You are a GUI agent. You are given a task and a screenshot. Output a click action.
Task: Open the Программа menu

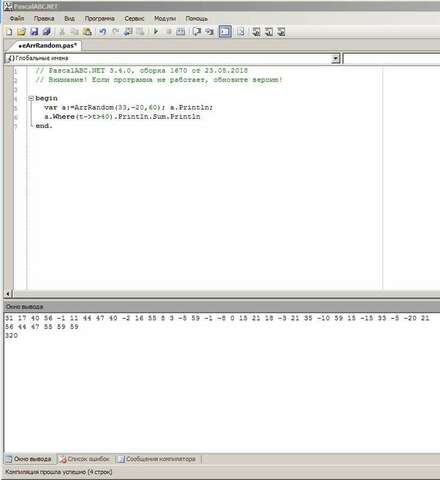click(100, 19)
